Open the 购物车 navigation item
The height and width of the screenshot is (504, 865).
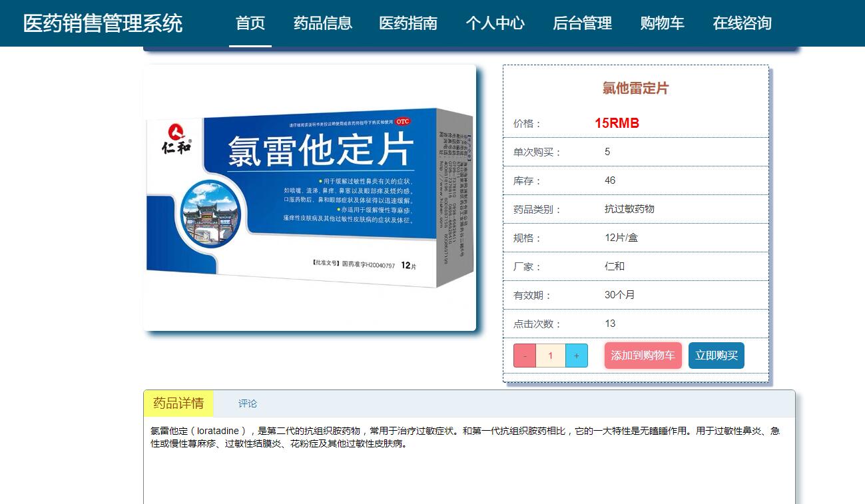(662, 23)
